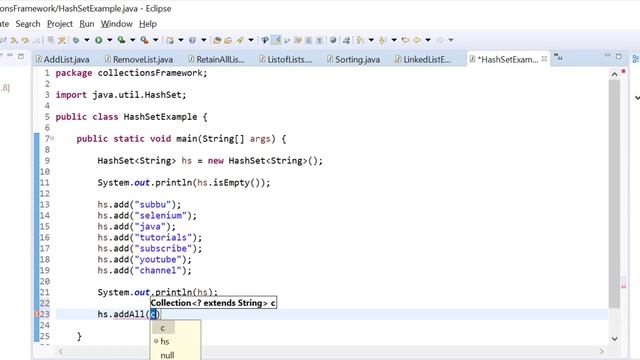Switch to the AddList.java tab
Screen dimensions: 640x360
(62, 60)
